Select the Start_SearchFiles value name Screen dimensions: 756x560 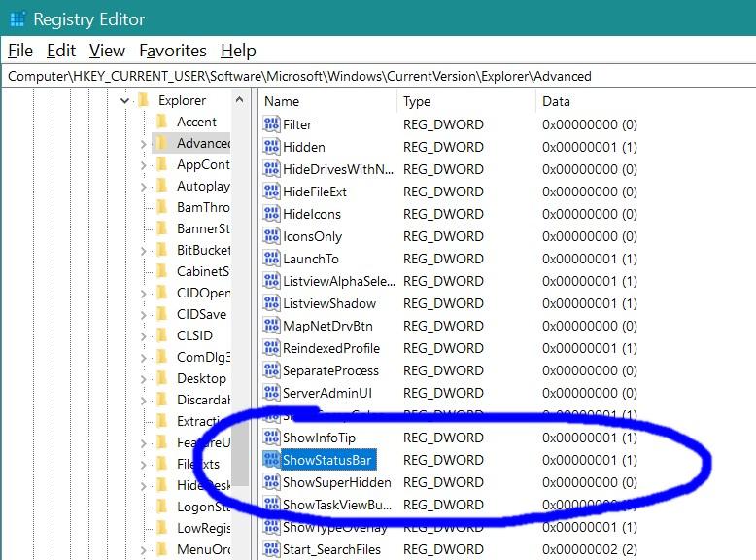pyautogui.click(x=331, y=549)
